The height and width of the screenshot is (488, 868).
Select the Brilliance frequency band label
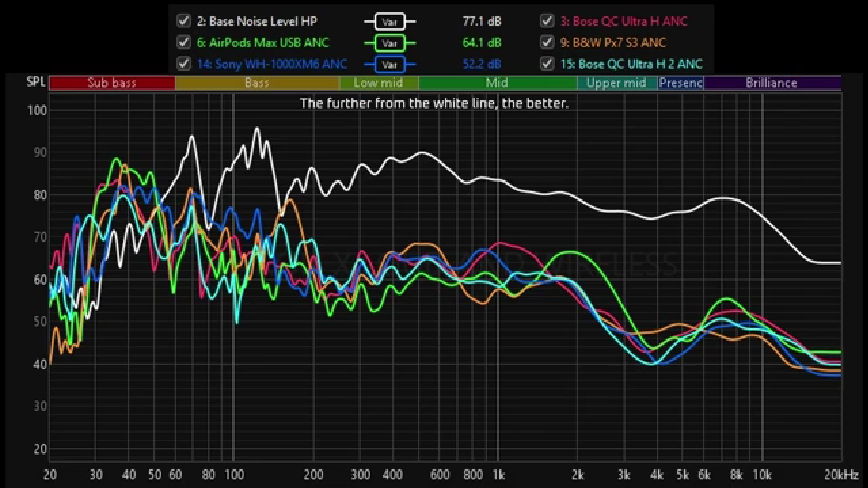click(x=772, y=83)
